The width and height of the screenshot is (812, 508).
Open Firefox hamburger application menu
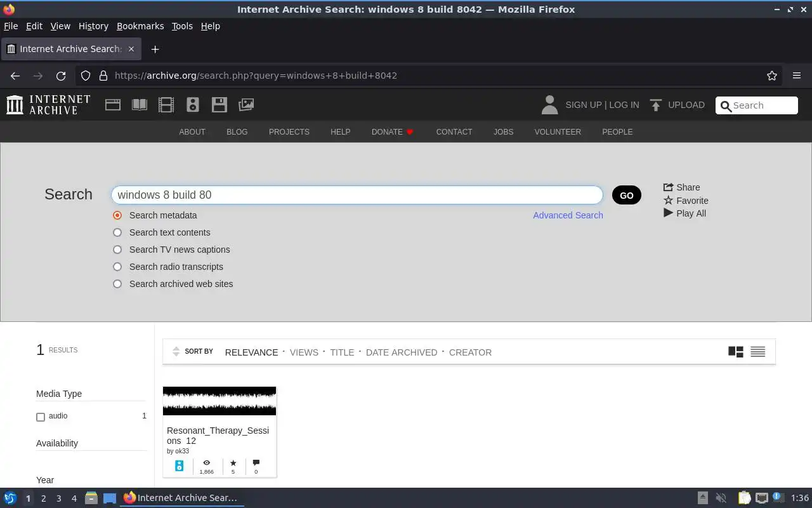coord(797,76)
